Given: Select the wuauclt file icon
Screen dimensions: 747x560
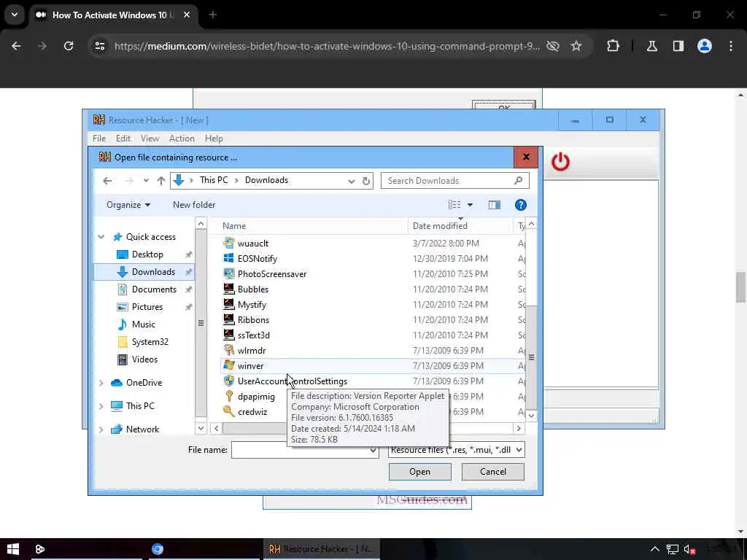Looking at the screenshot, I should coord(229,244).
